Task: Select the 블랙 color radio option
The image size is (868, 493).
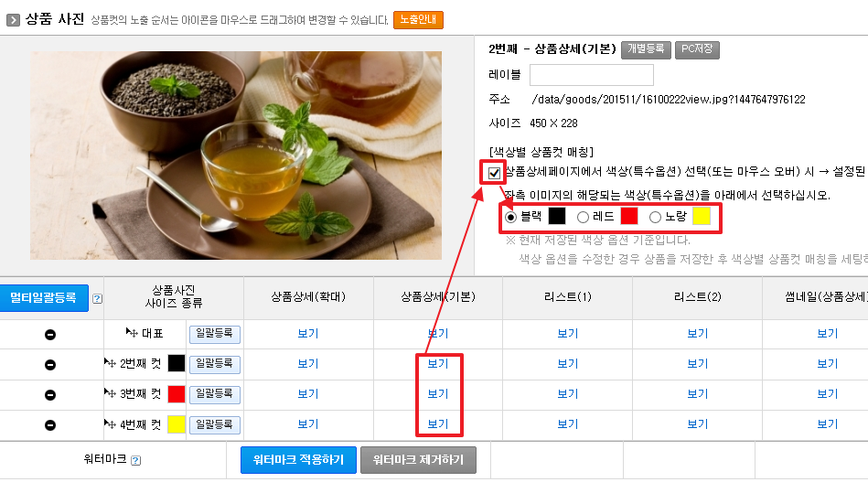Action: pos(510,217)
